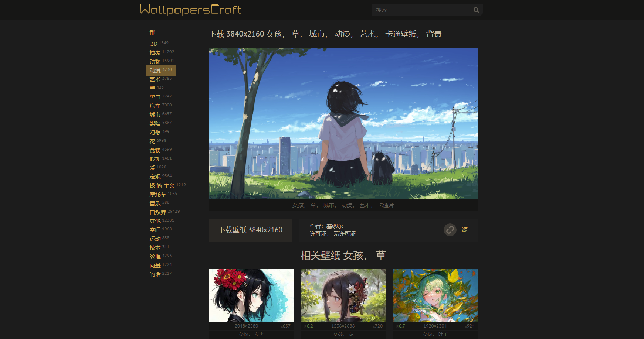The image size is (644, 339).
Task: Open the main anime girl wallpaper preview
Action: pyautogui.click(x=343, y=123)
